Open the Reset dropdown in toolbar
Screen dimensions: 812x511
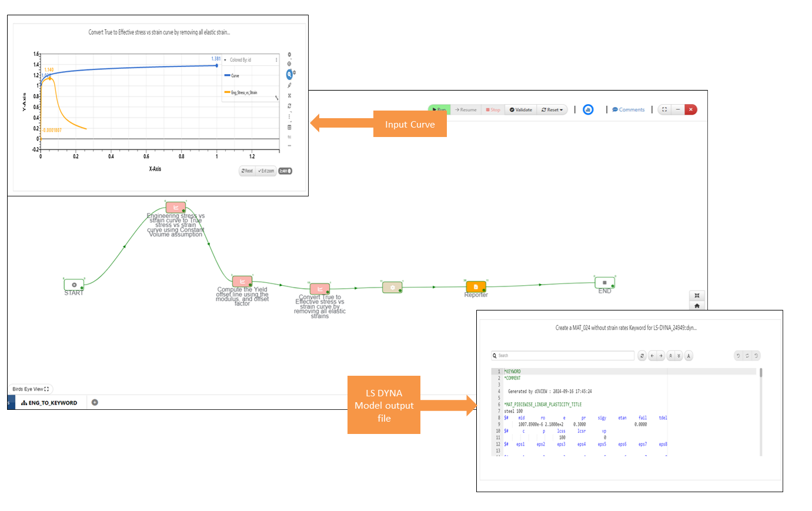pos(552,110)
